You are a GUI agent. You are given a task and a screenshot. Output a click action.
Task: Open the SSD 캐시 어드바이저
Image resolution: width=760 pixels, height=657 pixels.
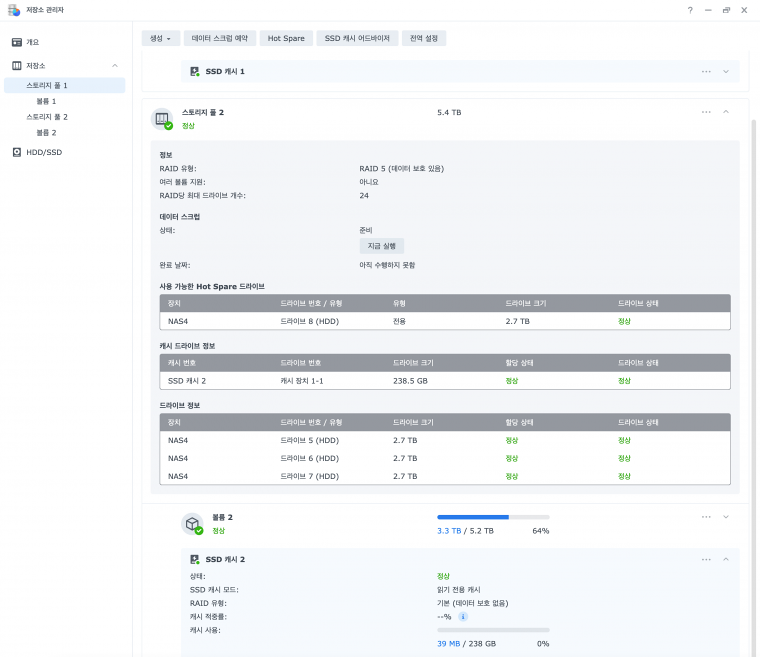click(x=357, y=38)
